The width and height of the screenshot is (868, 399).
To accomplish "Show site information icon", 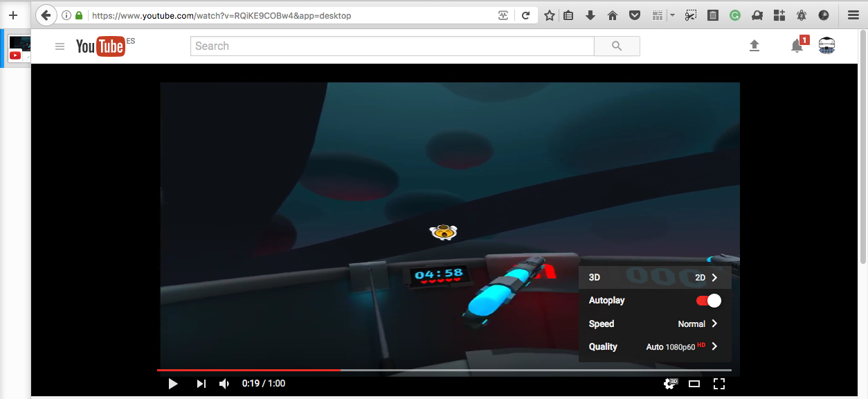I will click(x=66, y=15).
